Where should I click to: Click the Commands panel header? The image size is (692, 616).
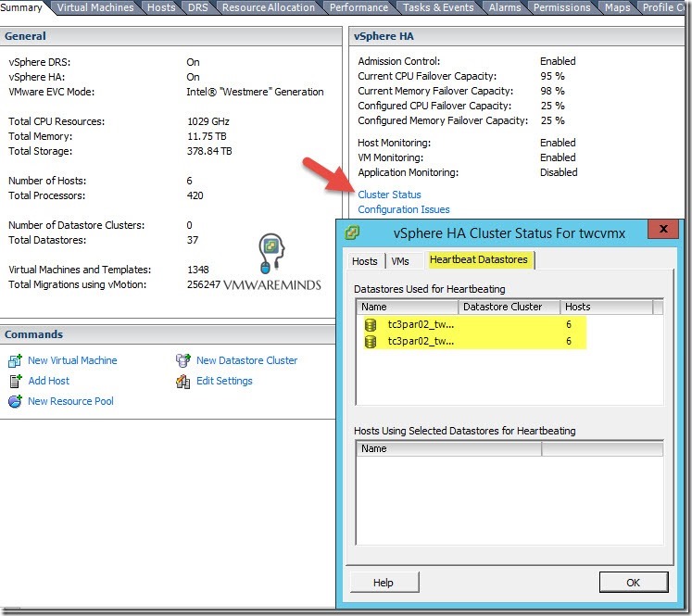point(168,334)
